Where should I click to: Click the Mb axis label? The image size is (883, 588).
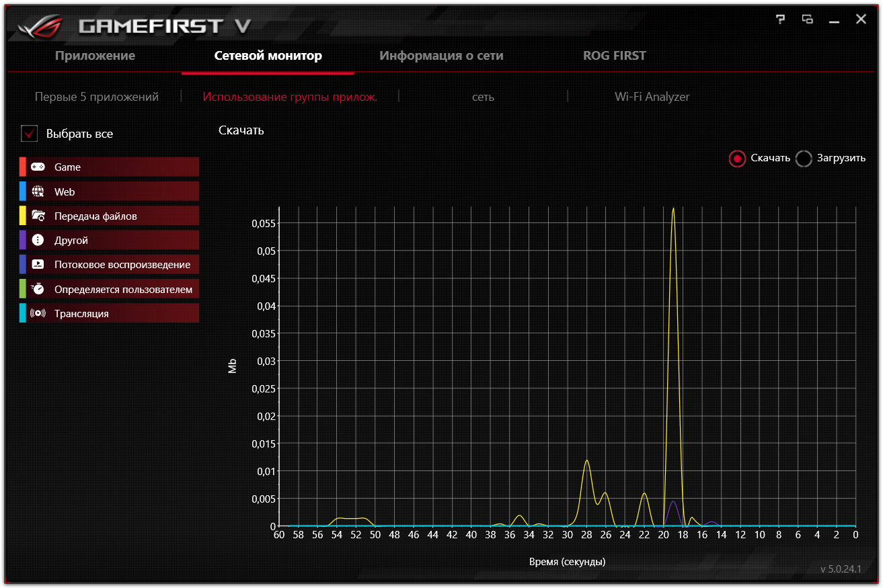[x=233, y=366]
